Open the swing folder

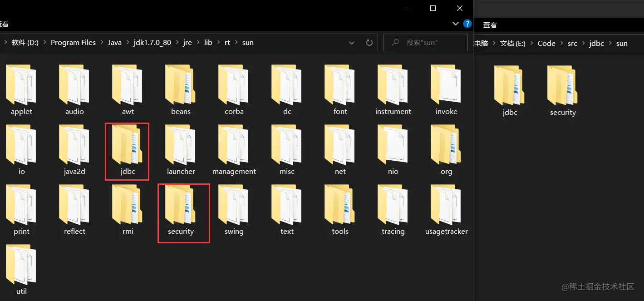[234, 210]
